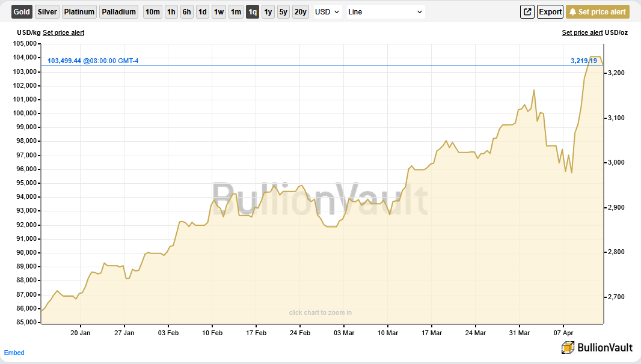Click the USD/kg axis unit label
The image size is (641, 364).
[29, 32]
